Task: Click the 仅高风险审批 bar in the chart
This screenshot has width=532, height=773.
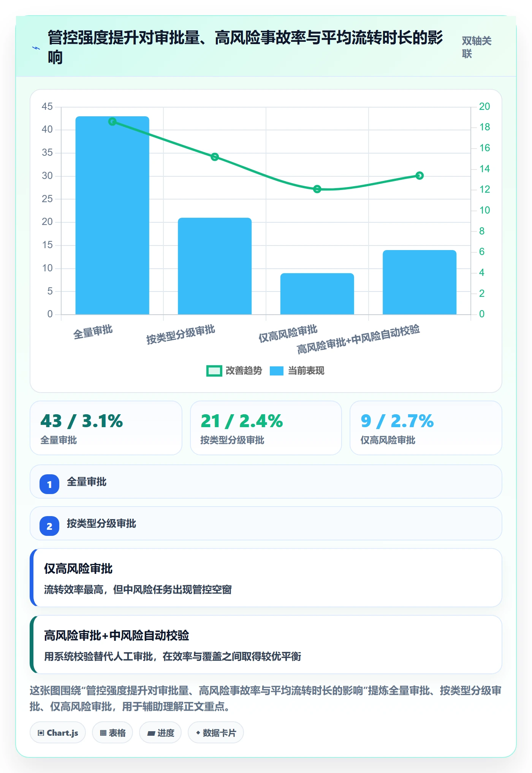Action: click(317, 294)
